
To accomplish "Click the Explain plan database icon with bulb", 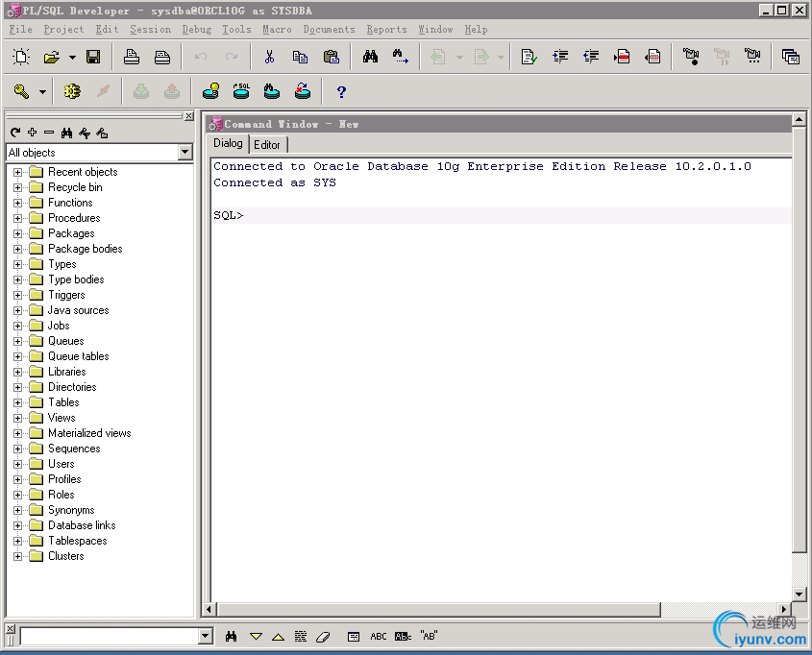I will (x=210, y=91).
